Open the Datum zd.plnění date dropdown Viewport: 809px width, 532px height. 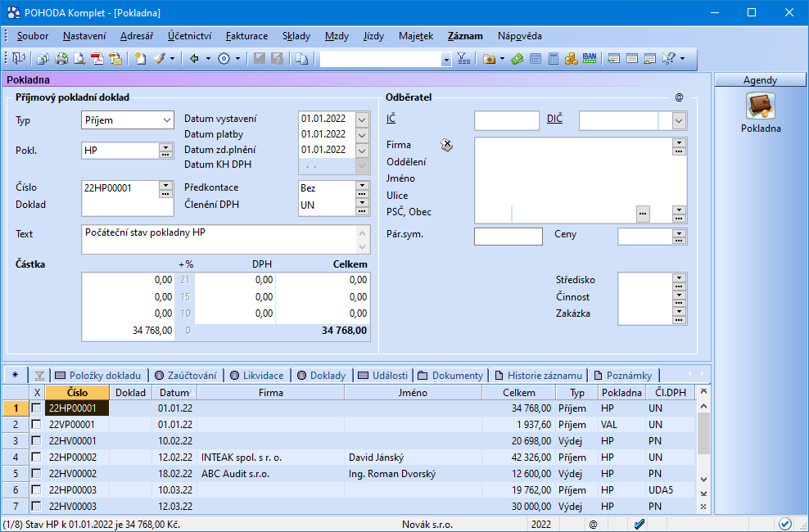tap(362, 151)
